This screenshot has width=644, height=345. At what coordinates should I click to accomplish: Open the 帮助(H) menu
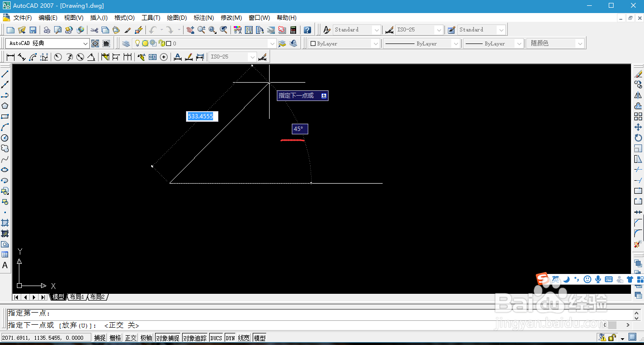click(286, 18)
